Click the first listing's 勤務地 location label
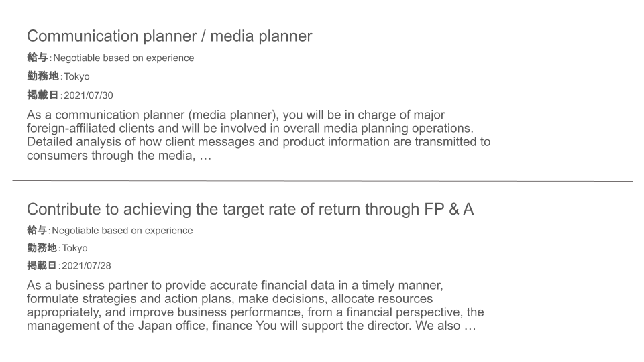Screen dimensions: 644x362 coord(43,76)
